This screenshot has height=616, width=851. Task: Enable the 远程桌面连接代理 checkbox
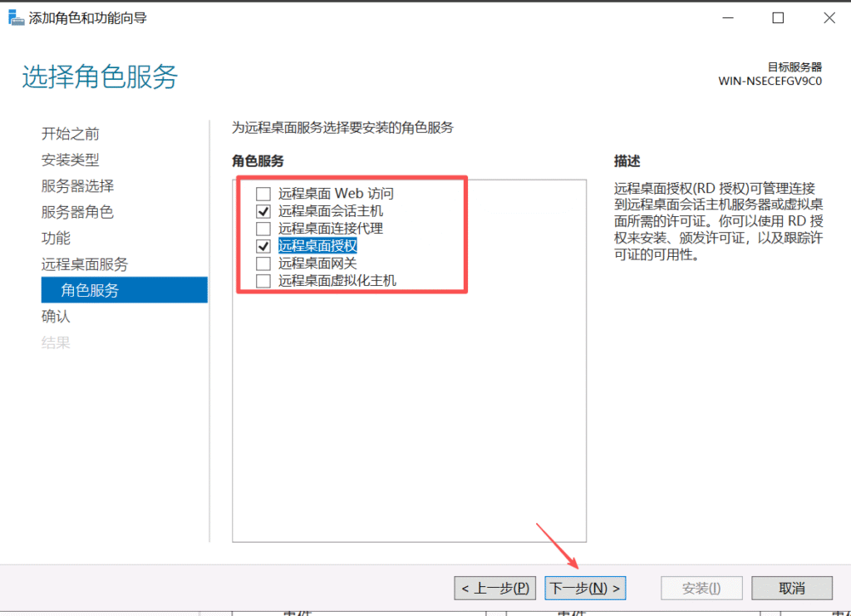[x=263, y=229]
